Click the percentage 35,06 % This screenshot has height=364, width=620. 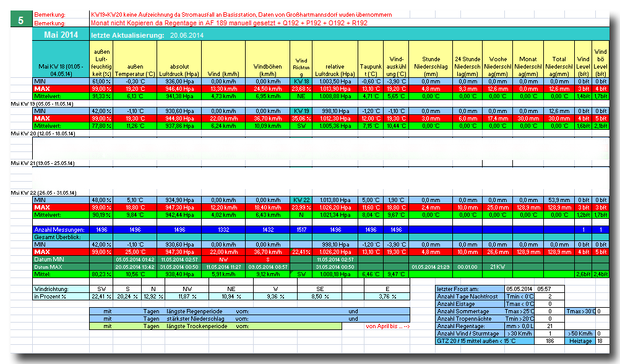click(x=301, y=119)
